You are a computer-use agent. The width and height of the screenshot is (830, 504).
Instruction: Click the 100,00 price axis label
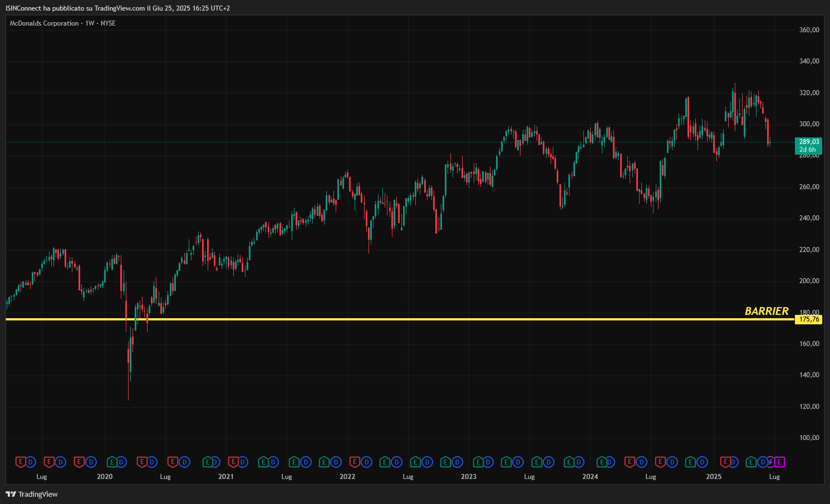(809, 438)
